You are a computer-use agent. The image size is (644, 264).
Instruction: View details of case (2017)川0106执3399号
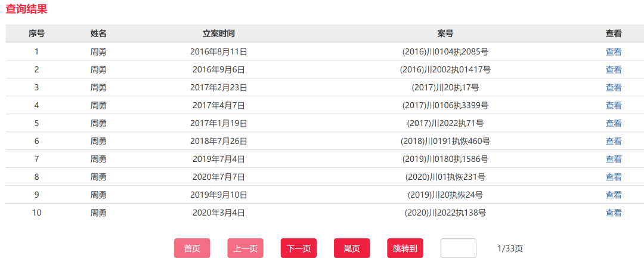tap(613, 105)
